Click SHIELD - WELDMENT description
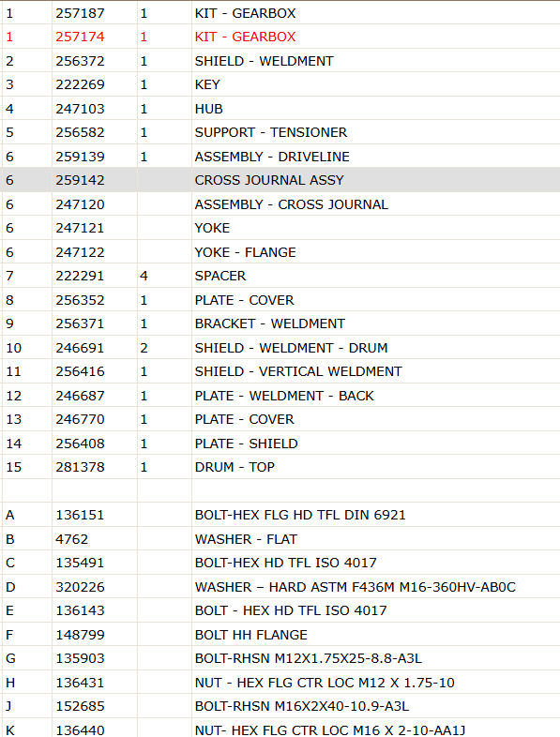This screenshot has height=737, width=560. coord(265,61)
